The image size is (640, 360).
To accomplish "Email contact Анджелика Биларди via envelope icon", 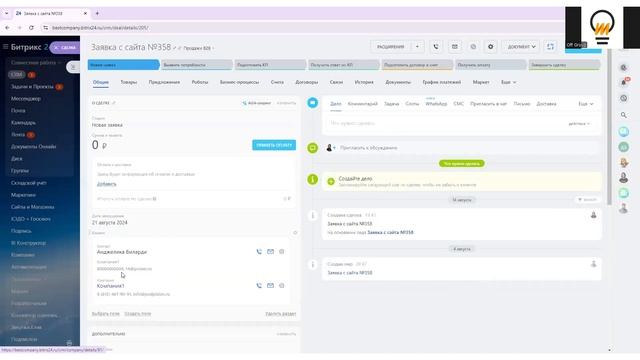I will click(x=270, y=252).
